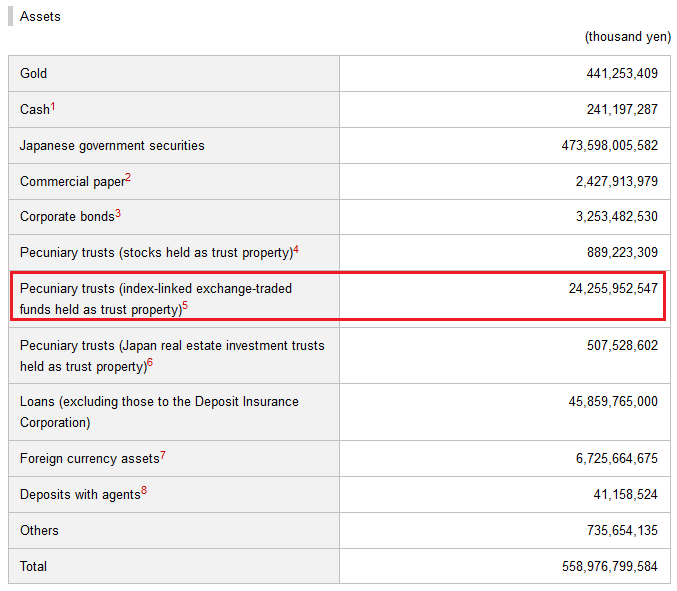Click the Gold value 441,253,409
Viewport: 677px width, 591px height.
622,74
